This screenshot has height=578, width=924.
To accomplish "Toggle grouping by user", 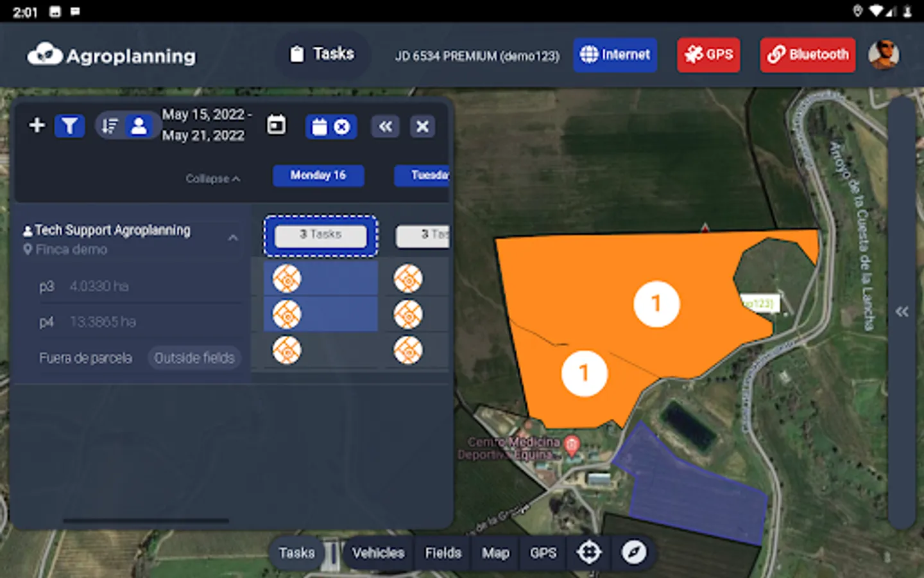I will (139, 126).
